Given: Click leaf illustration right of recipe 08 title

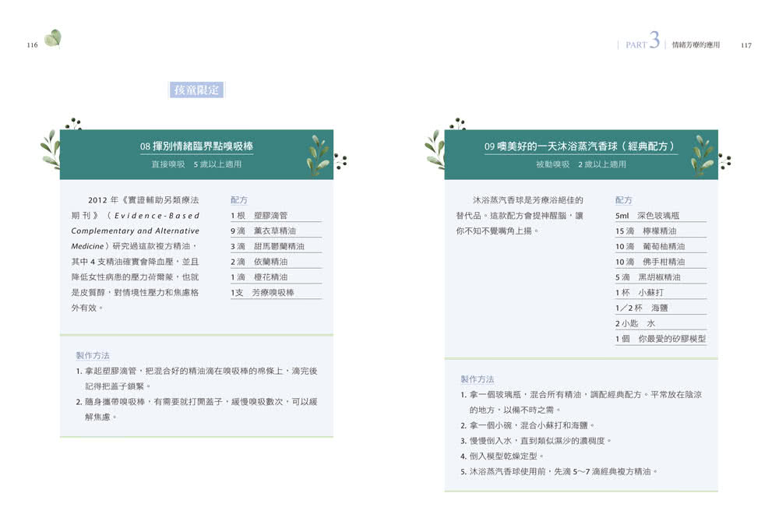Looking at the screenshot, I should (319, 154).
